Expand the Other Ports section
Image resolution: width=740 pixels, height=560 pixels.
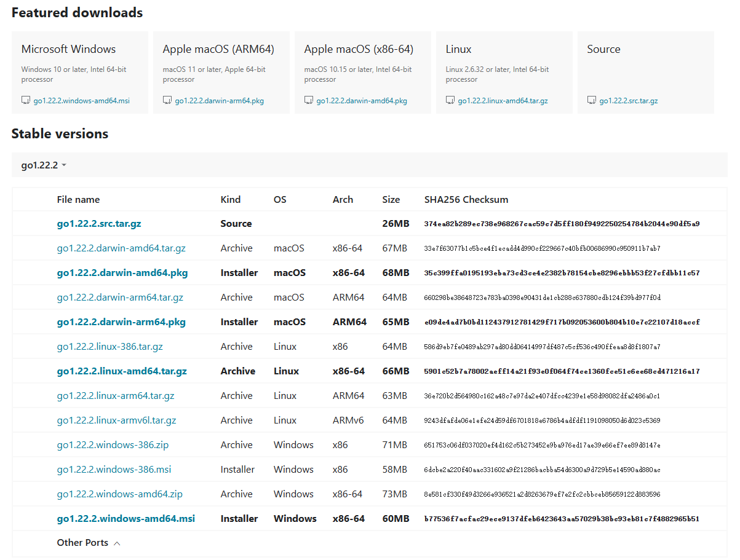[89, 543]
